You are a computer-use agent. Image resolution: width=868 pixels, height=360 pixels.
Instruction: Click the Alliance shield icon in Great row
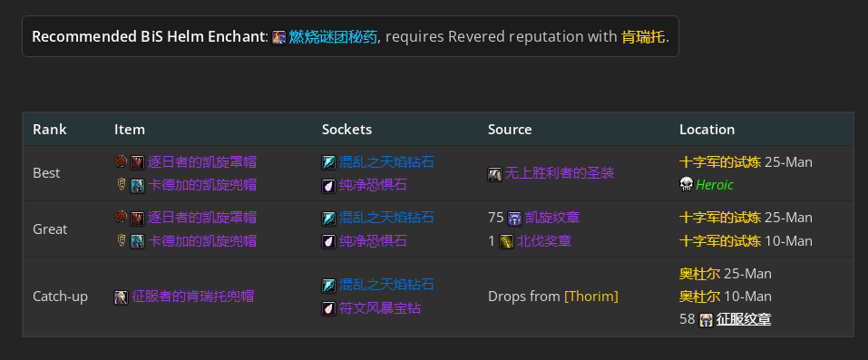tap(122, 240)
